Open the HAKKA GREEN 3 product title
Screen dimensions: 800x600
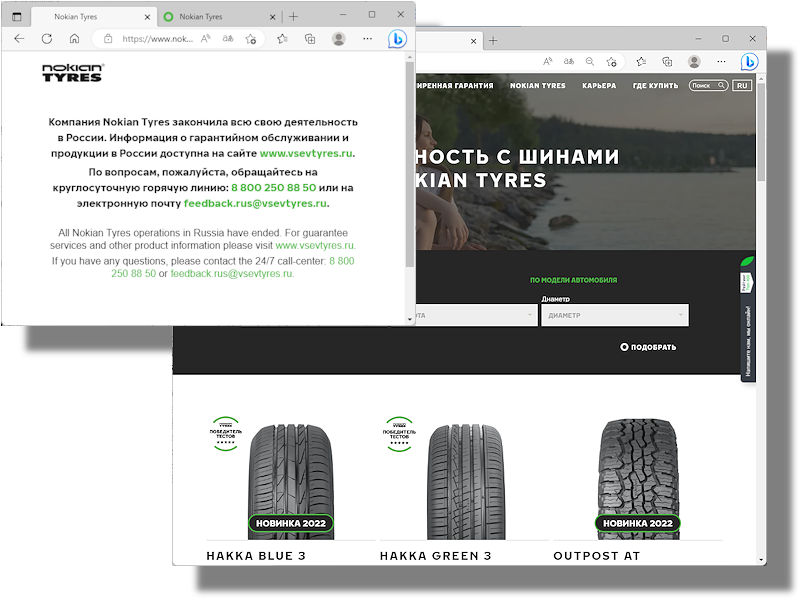(x=435, y=556)
